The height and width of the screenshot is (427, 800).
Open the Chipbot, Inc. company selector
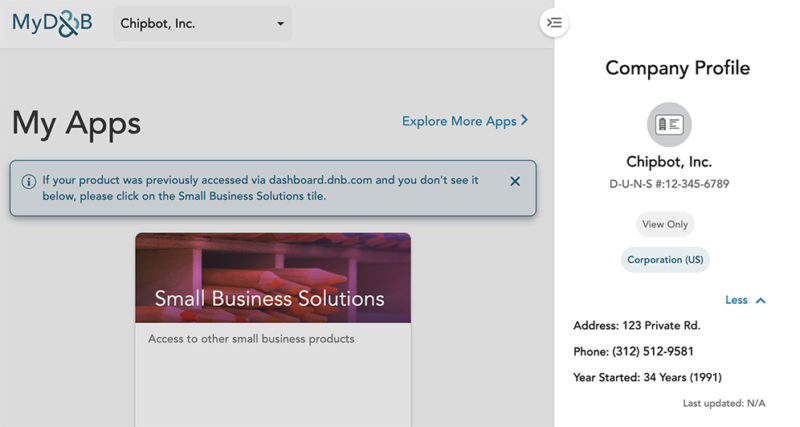pos(202,23)
